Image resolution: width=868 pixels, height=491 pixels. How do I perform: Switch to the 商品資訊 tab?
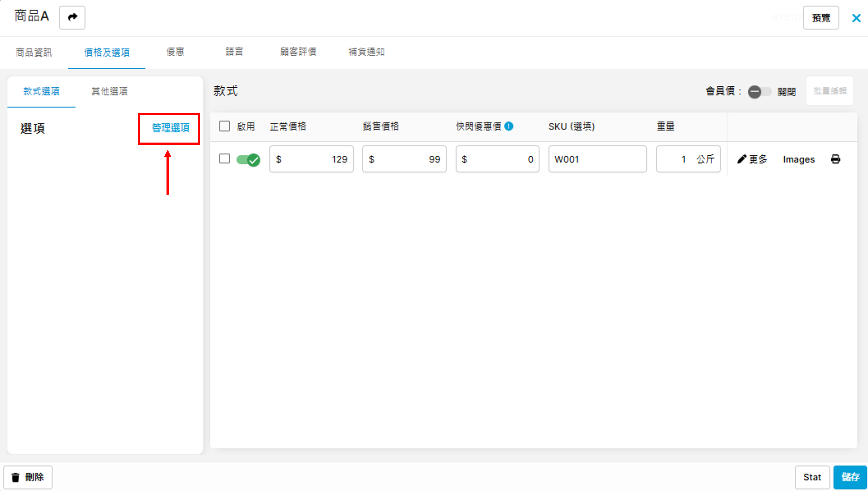(34, 52)
